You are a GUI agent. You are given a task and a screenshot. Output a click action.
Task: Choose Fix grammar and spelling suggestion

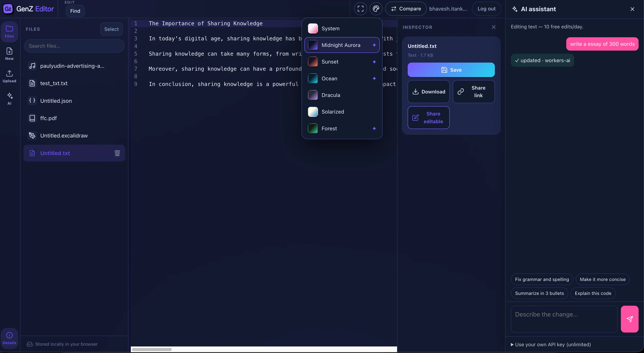tap(542, 279)
